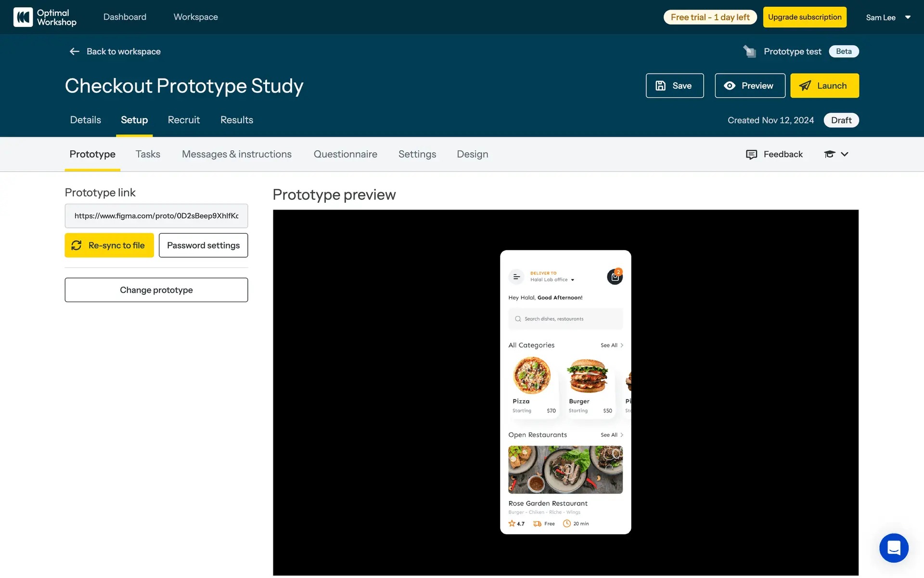Click the Change prototype button

156,290
